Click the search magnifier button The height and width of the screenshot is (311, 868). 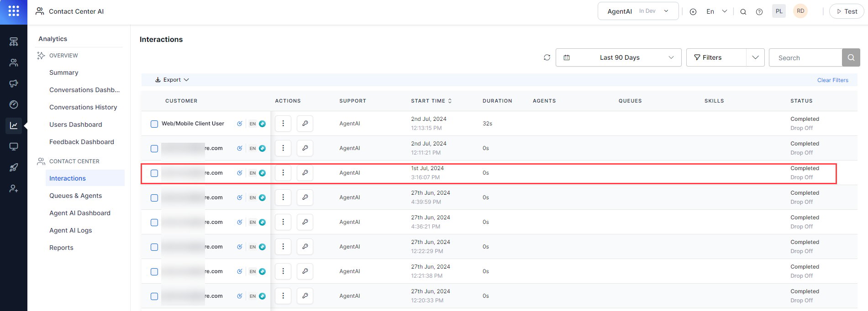point(851,57)
